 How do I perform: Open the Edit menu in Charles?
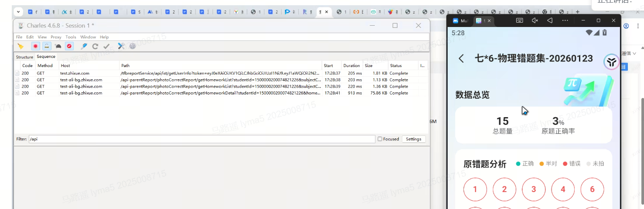[30, 37]
